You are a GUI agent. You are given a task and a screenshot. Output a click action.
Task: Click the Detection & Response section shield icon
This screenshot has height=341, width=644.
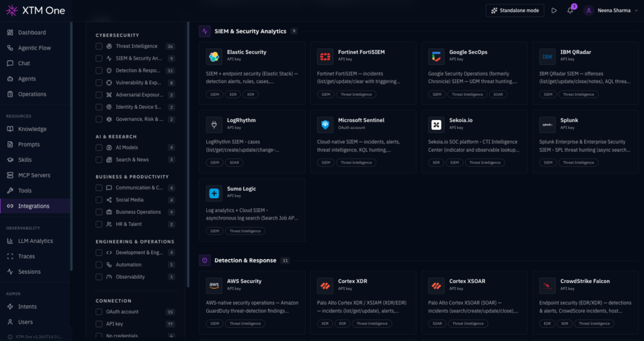pos(205,260)
